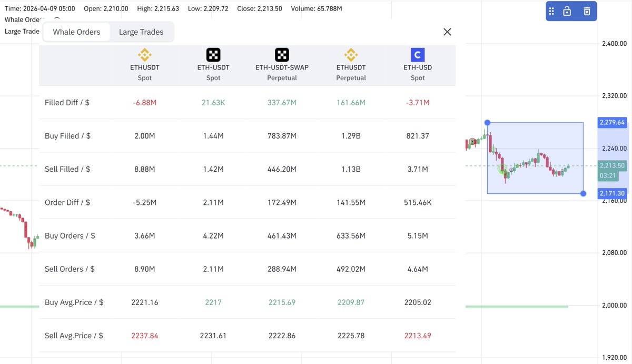Screen dimensions: 632x364
Task: Click the Sell Avg.Price row label
Action: pyautogui.click(x=74, y=336)
